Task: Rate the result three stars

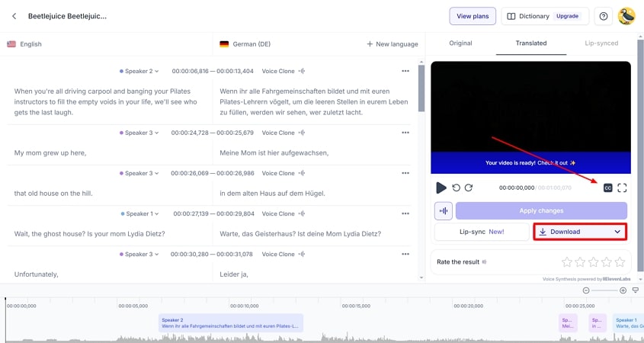Action: (594, 261)
